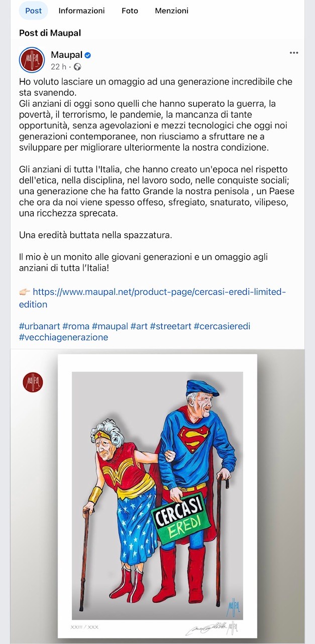Click the Maupal page name
This screenshot has width=315, height=644.
pyautogui.click(x=66, y=55)
